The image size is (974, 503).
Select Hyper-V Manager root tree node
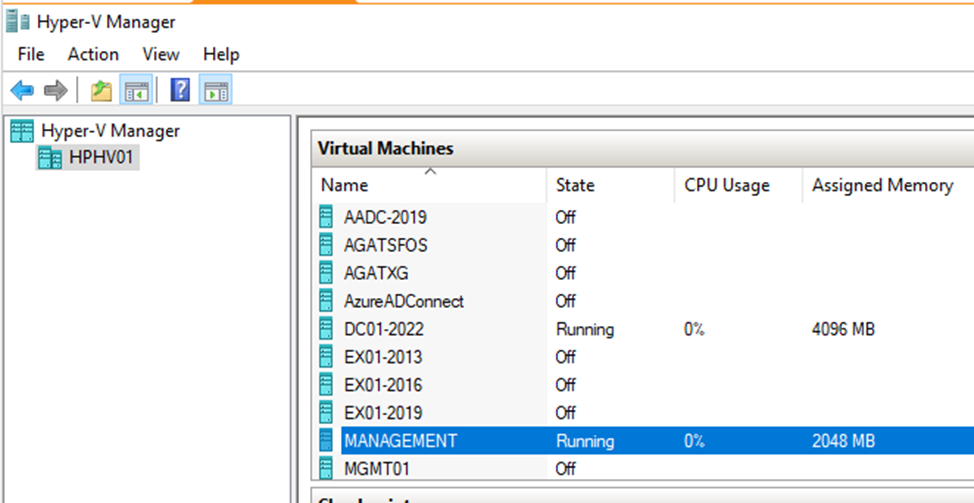111,131
